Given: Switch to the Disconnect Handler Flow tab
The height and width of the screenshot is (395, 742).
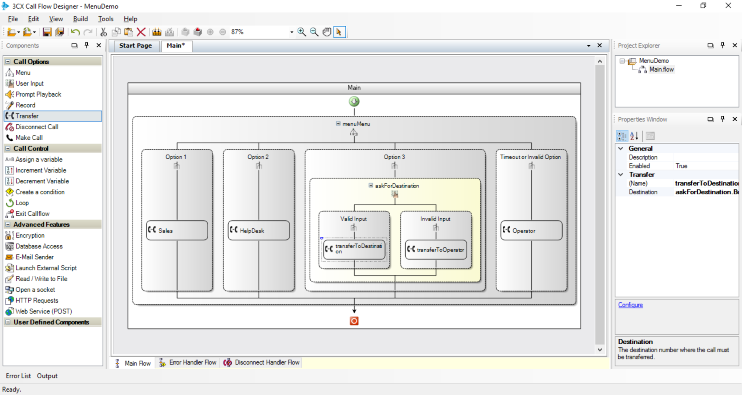Looking at the screenshot, I should coord(261,363).
